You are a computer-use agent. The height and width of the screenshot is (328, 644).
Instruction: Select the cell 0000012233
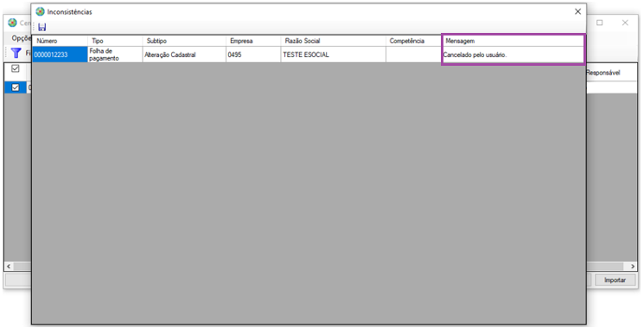coord(60,55)
